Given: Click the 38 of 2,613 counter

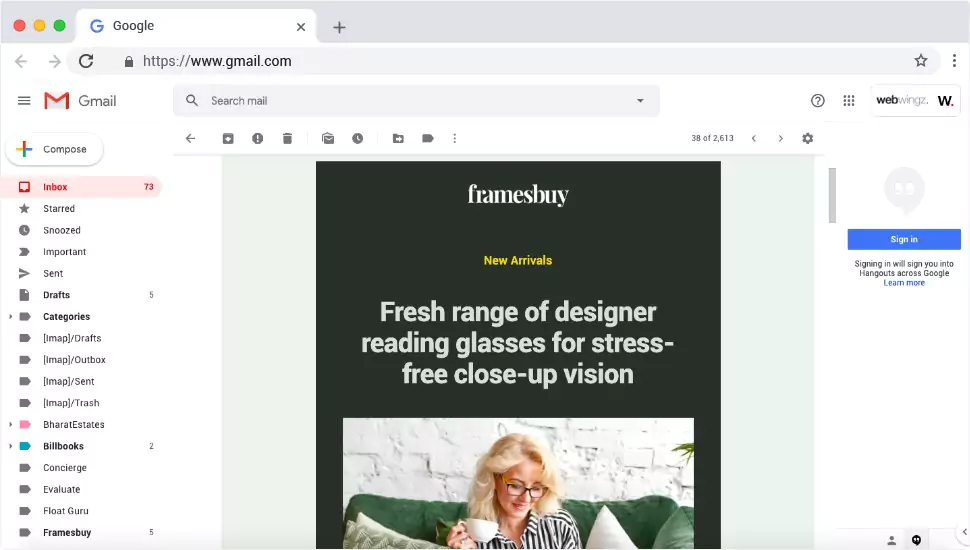Looking at the screenshot, I should pyautogui.click(x=712, y=139).
